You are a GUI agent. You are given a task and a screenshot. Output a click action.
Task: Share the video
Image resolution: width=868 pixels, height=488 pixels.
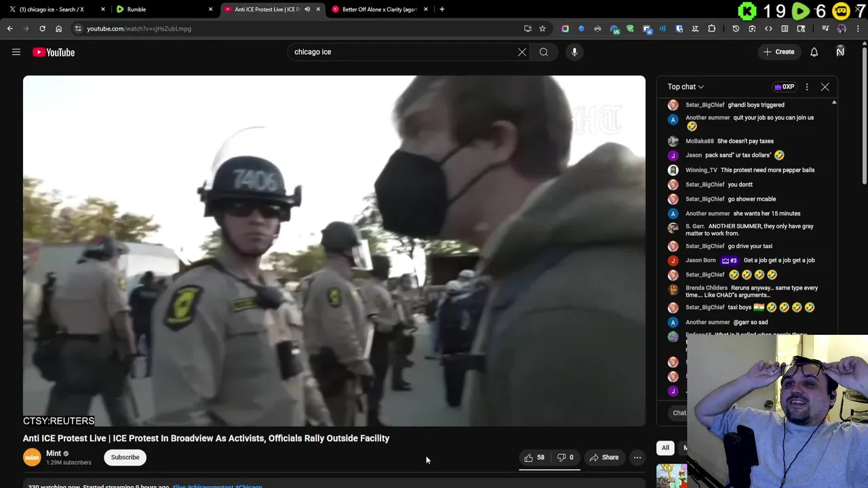click(x=604, y=457)
